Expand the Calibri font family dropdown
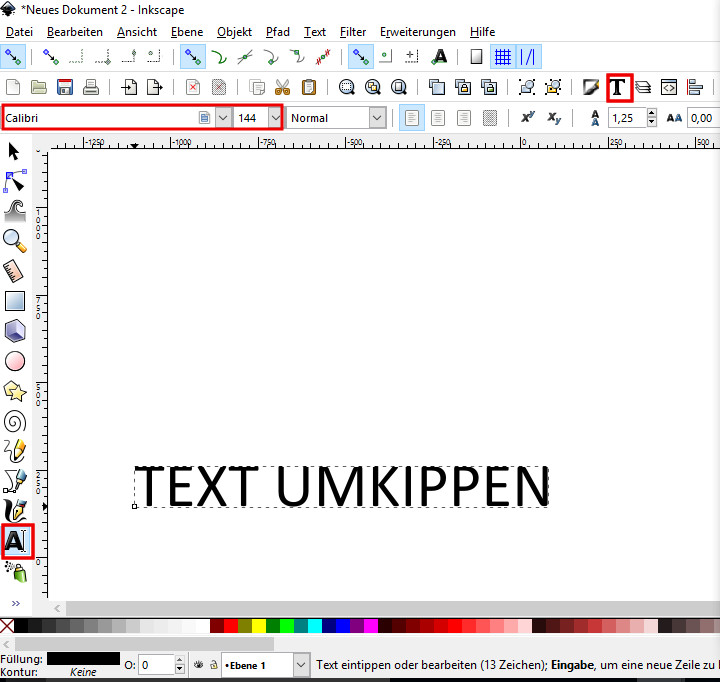 pyautogui.click(x=223, y=118)
